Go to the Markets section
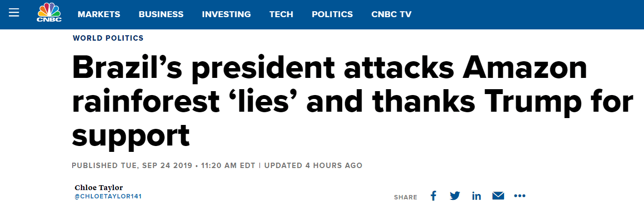This screenshot has height=219, width=644. coord(99,14)
